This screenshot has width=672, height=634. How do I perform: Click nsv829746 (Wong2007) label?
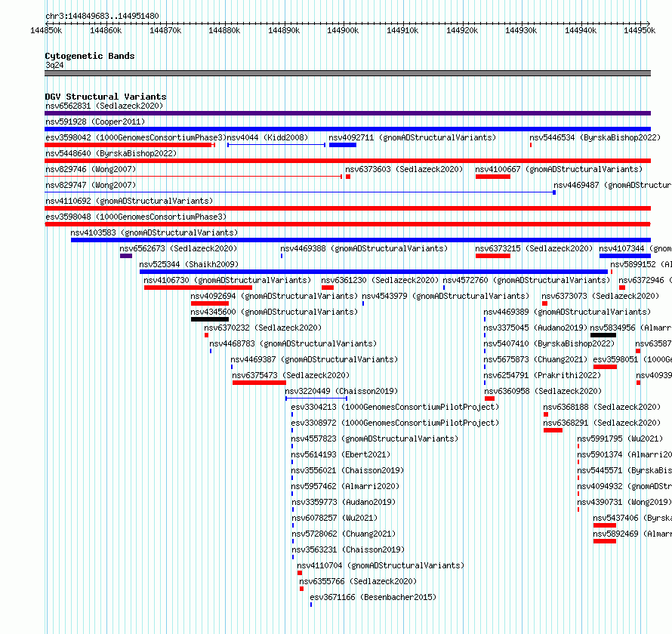coord(91,169)
